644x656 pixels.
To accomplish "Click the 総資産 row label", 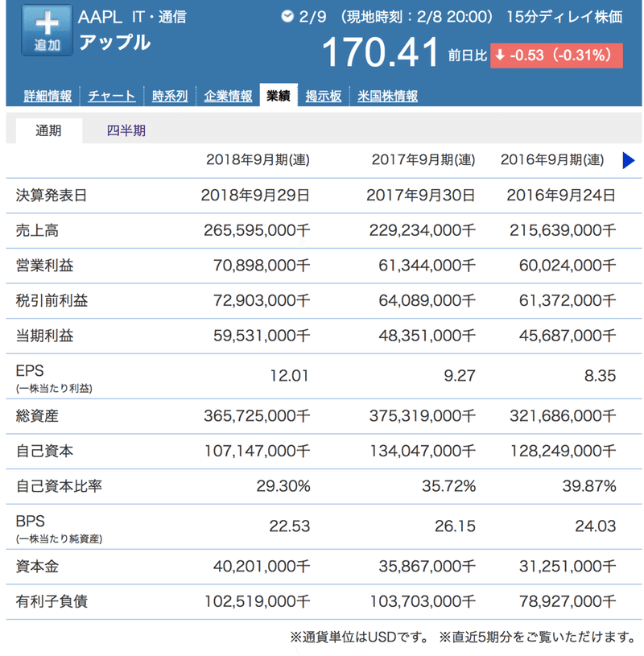I will (x=37, y=416).
